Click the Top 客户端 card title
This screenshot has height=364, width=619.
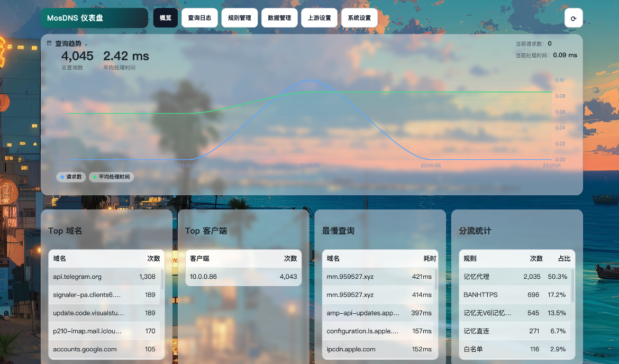(x=206, y=231)
